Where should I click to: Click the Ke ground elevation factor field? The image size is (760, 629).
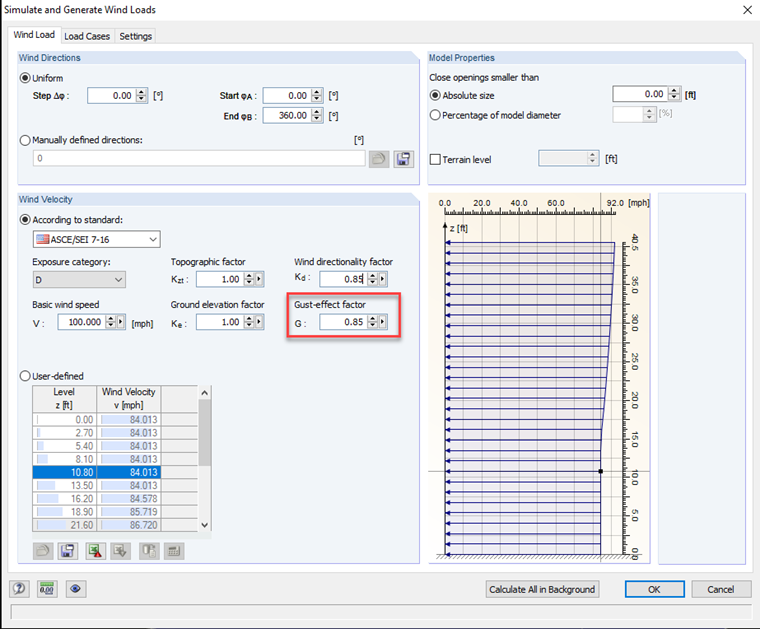220,322
